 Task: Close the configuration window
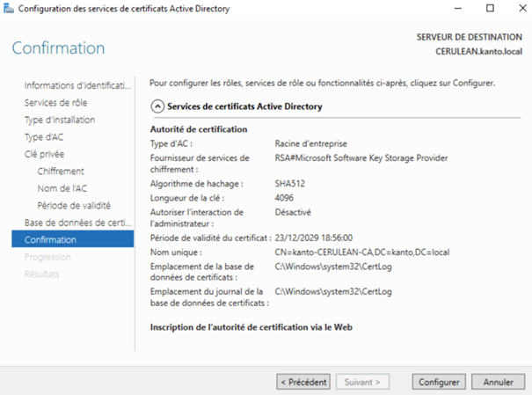tap(522, 8)
